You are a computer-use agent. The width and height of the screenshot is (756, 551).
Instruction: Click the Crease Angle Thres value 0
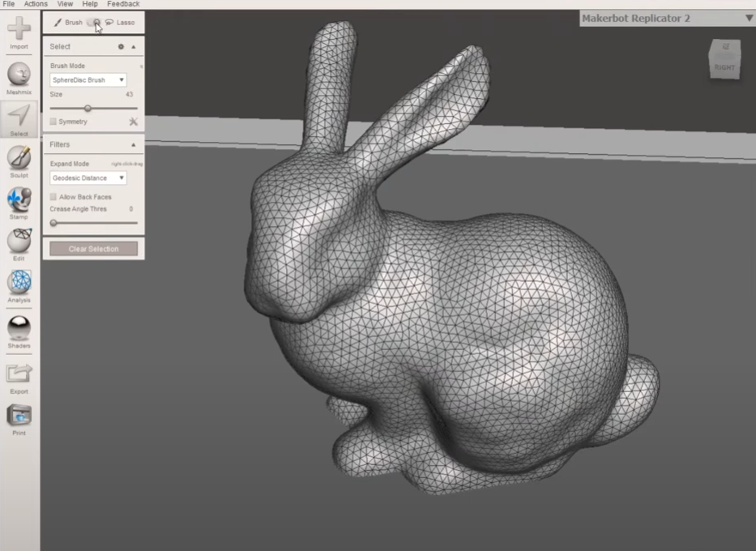pyautogui.click(x=130, y=209)
